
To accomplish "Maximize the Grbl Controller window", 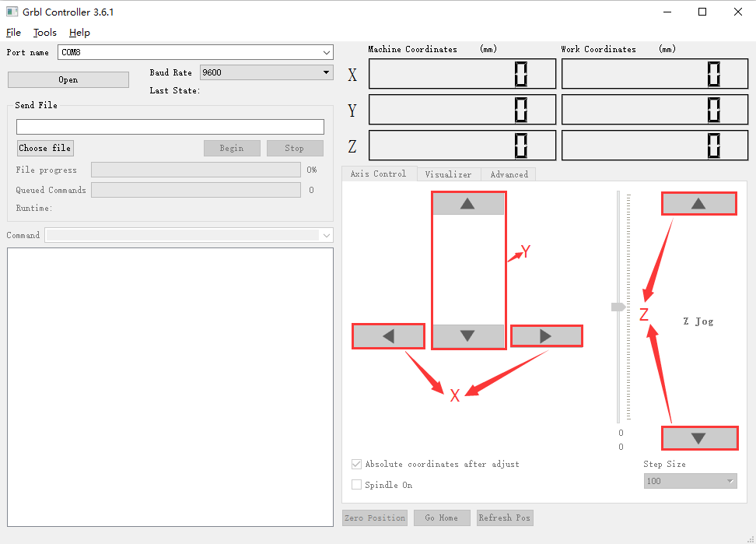I will click(702, 12).
